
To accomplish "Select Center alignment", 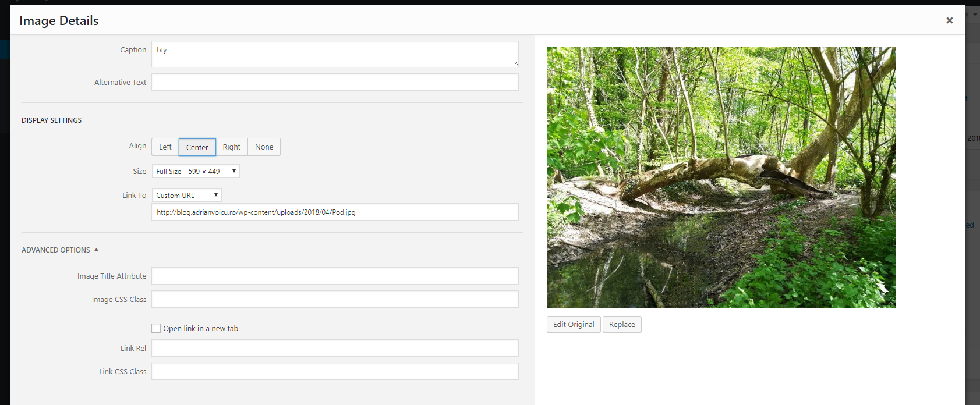I will click(197, 147).
